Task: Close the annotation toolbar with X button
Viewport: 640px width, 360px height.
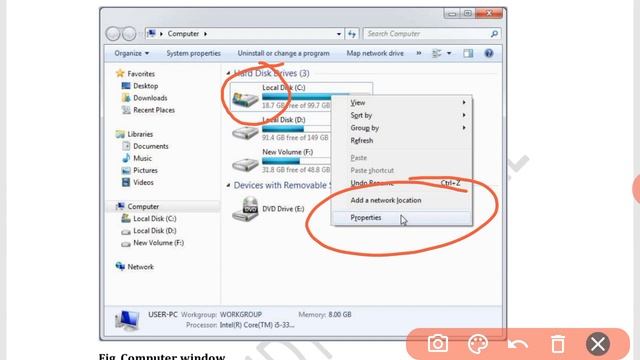Action: [598, 344]
